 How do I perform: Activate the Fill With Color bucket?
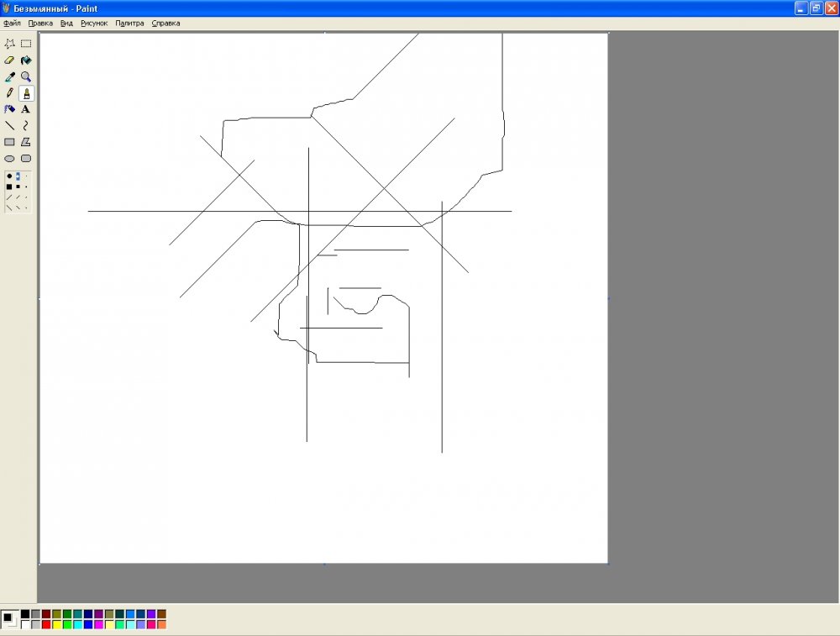tap(26, 60)
